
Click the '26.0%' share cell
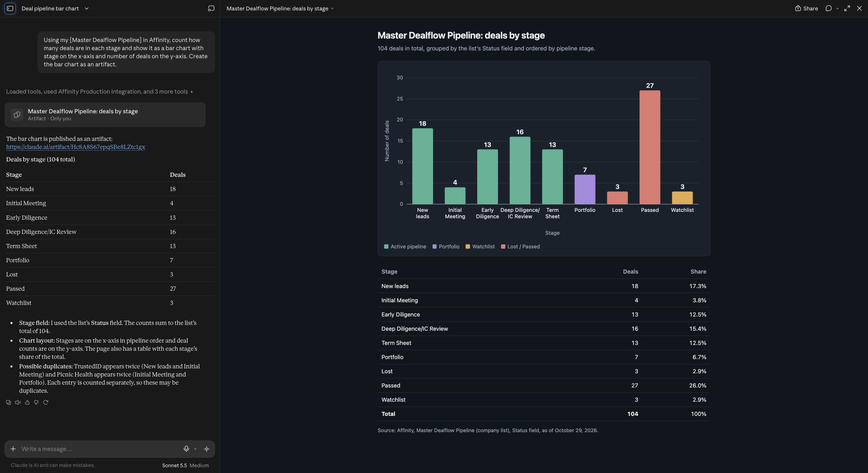697,385
